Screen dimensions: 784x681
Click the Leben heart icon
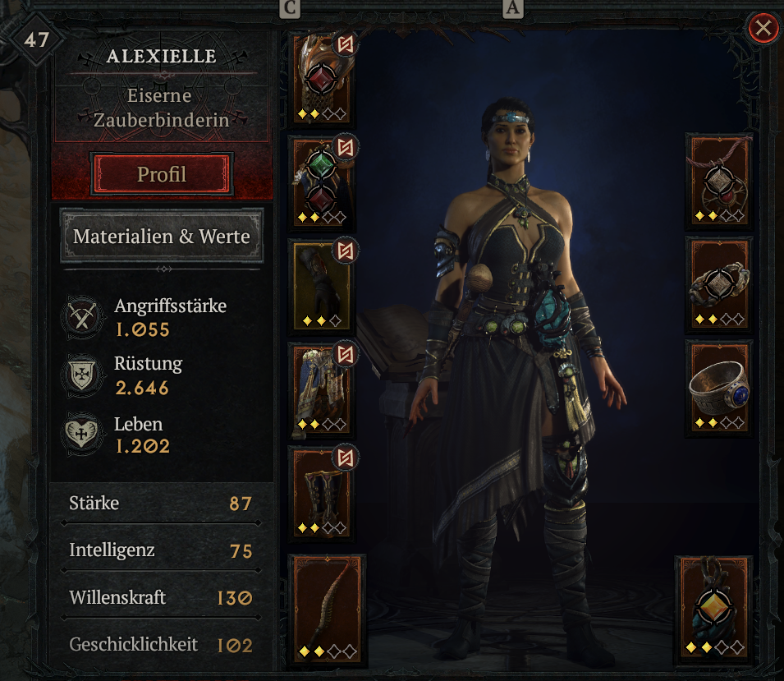point(82,432)
